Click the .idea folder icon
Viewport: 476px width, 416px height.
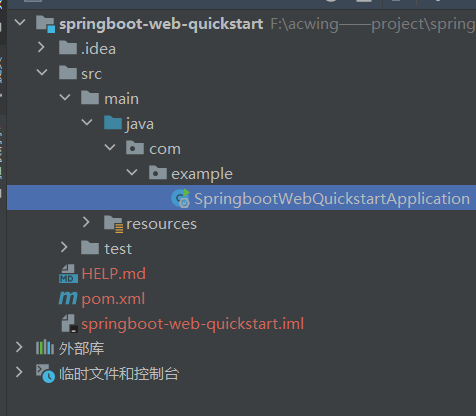coord(68,48)
